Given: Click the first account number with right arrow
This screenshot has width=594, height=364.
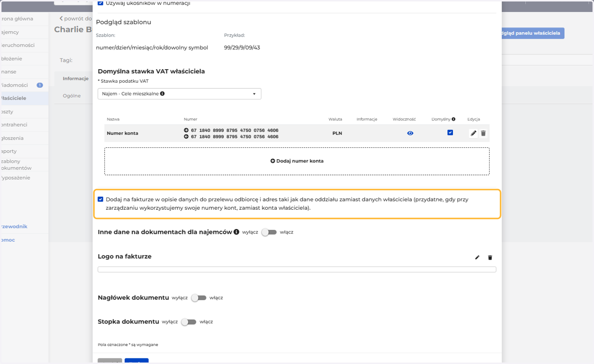Looking at the screenshot, I should 231,131.
